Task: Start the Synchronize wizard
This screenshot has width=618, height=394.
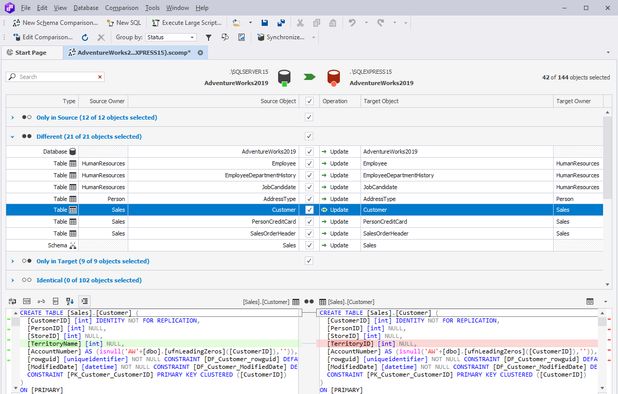Action: (281, 37)
